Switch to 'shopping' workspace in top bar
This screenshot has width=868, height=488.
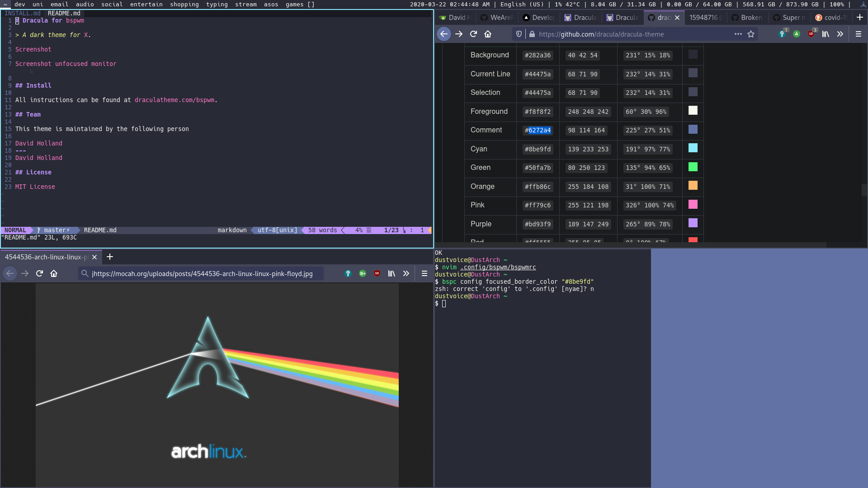(184, 4)
